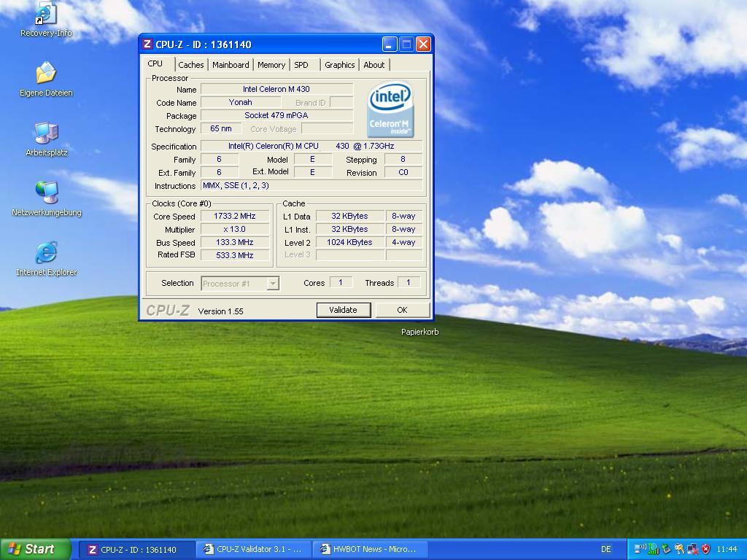
Task: Select the Internet Explorer desktop icon
Action: pyautogui.click(x=46, y=259)
